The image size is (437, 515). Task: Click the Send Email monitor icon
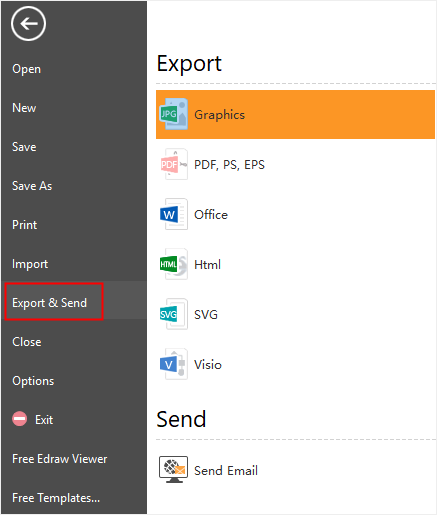173,470
